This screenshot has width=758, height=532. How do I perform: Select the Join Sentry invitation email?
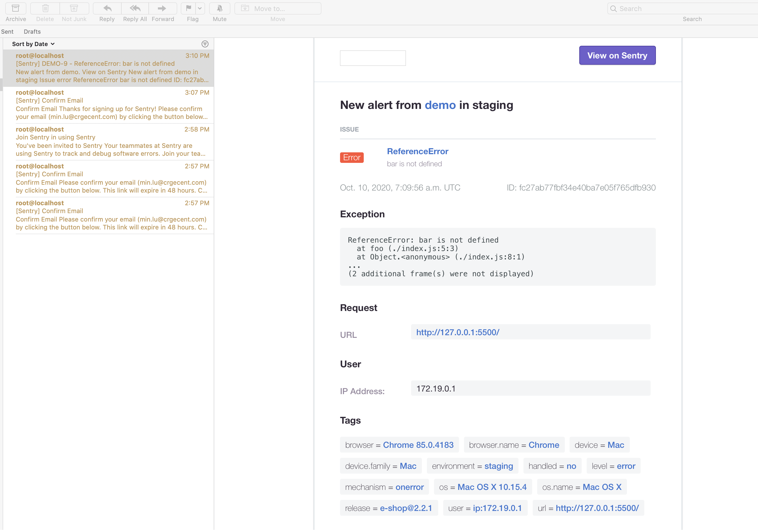pyautogui.click(x=108, y=142)
